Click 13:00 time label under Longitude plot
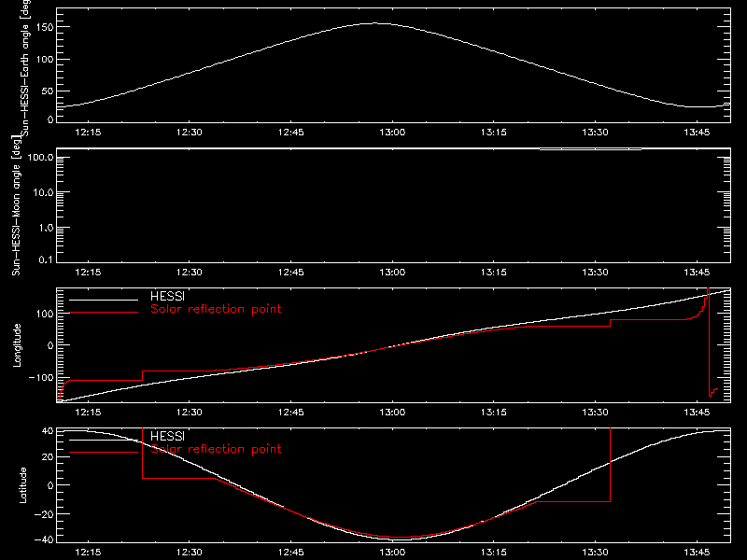Viewport: 747px width, 560px height. point(392,412)
